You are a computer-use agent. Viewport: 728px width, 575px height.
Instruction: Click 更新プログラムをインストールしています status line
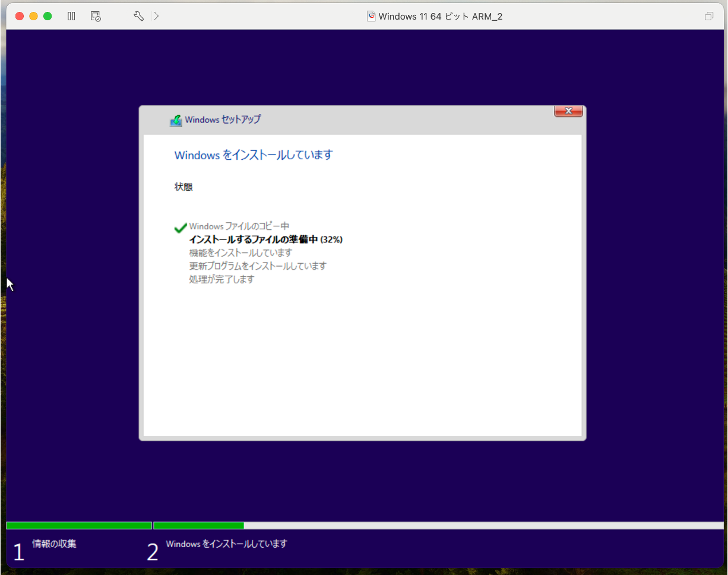[x=258, y=266]
